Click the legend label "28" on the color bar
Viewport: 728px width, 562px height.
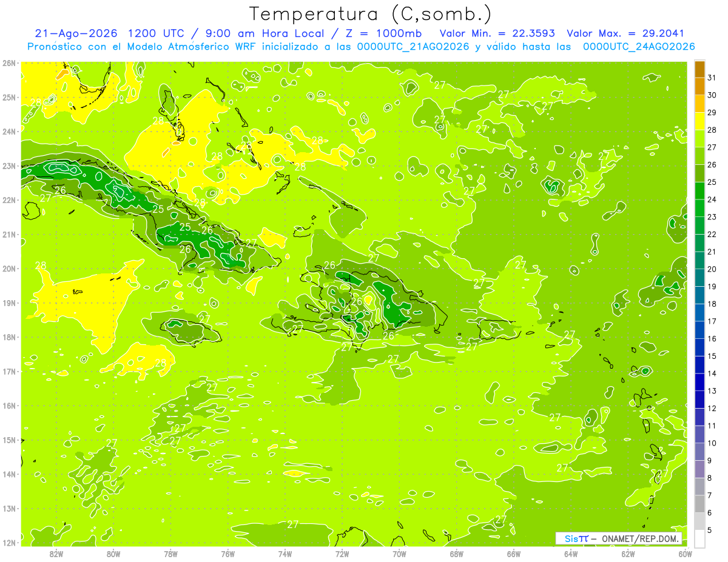[712, 130]
